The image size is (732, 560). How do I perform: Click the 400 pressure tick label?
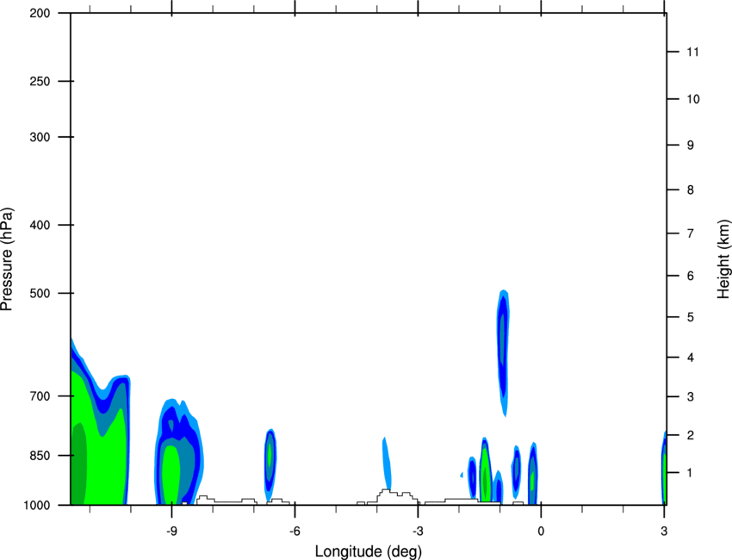click(40, 225)
